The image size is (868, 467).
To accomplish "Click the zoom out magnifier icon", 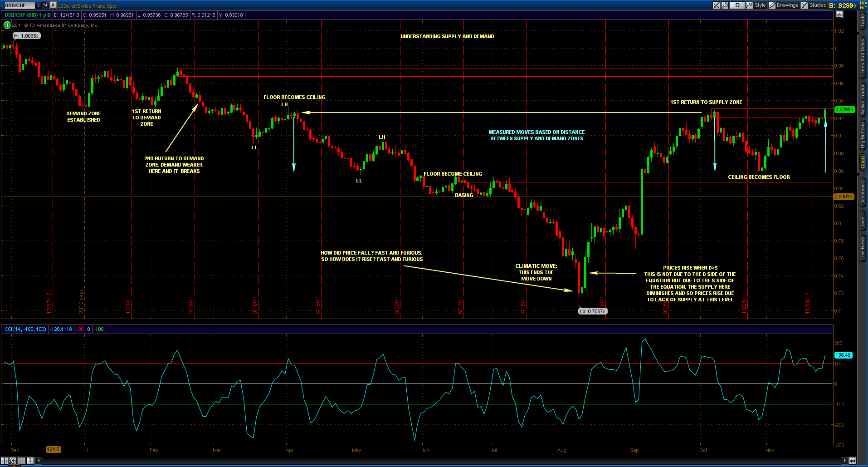I will [21, 461].
